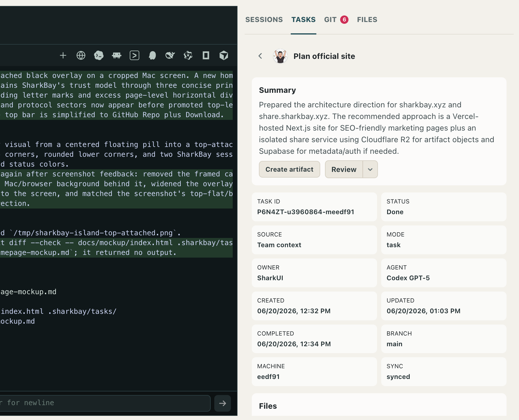Click the Review button
The height and width of the screenshot is (420, 519).
click(x=344, y=169)
